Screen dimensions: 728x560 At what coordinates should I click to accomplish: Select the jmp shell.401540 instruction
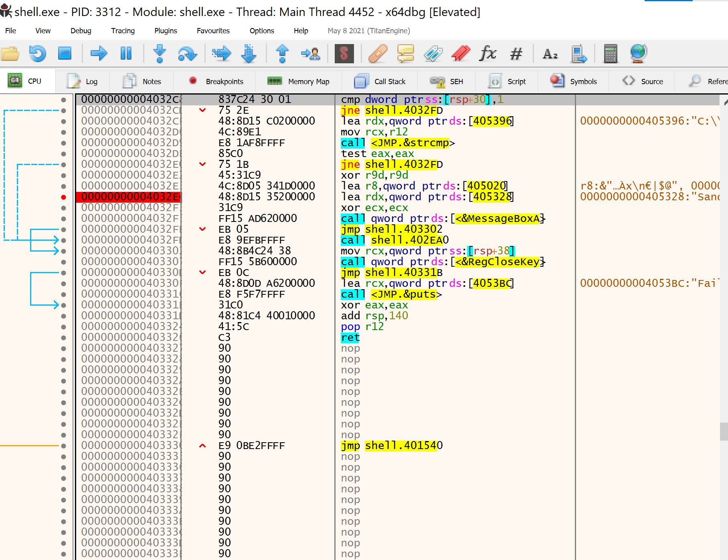[392, 446]
